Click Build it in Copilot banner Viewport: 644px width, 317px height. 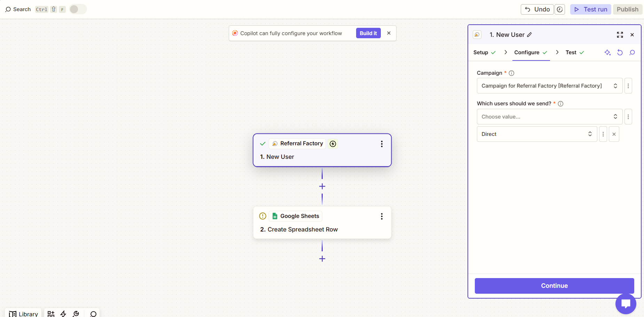click(x=368, y=33)
